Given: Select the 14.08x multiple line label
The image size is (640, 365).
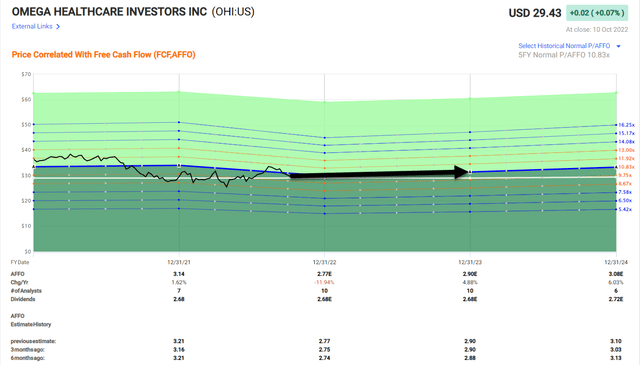Looking at the screenshot, I should [627, 142].
